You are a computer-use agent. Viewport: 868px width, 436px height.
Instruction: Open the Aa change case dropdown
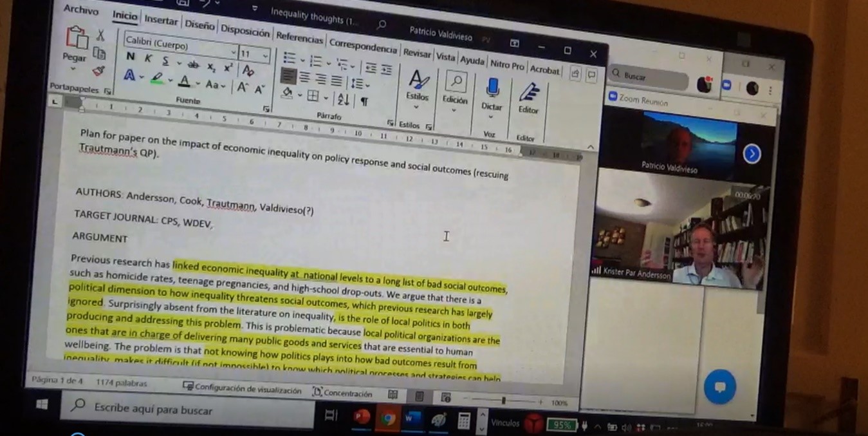[x=216, y=85]
